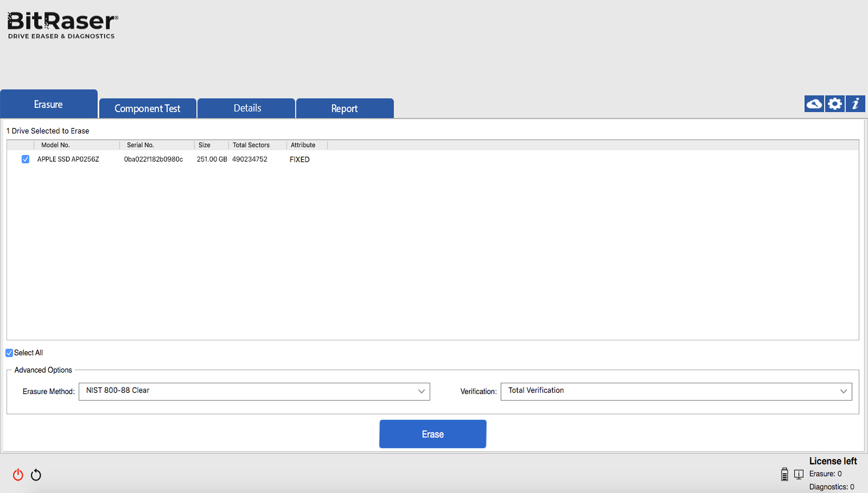
Task: Reboot using the restart icon
Action: coord(36,475)
